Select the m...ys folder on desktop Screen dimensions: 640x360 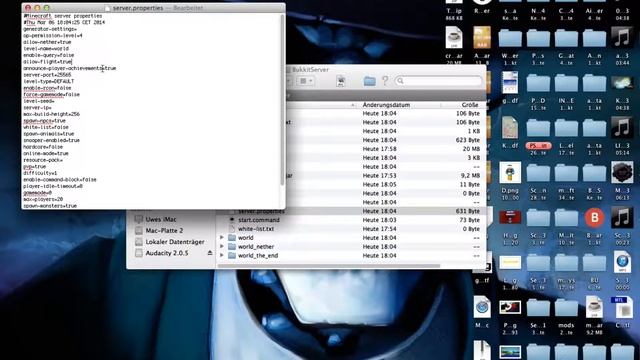pyautogui.click(x=566, y=263)
